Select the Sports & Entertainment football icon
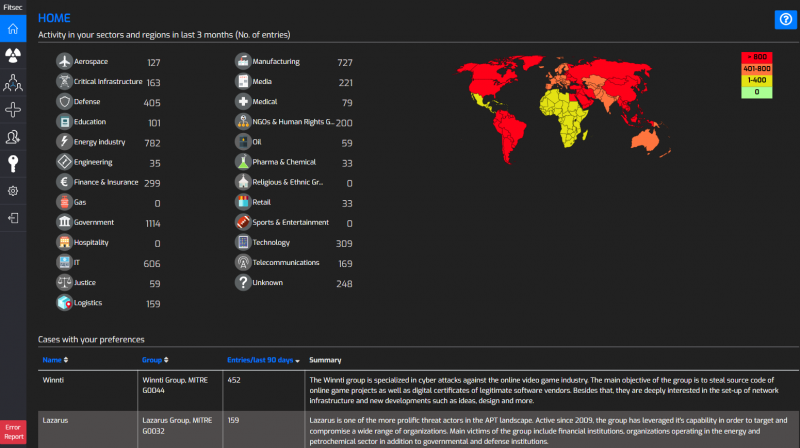This screenshot has height=448, width=800. point(243,222)
